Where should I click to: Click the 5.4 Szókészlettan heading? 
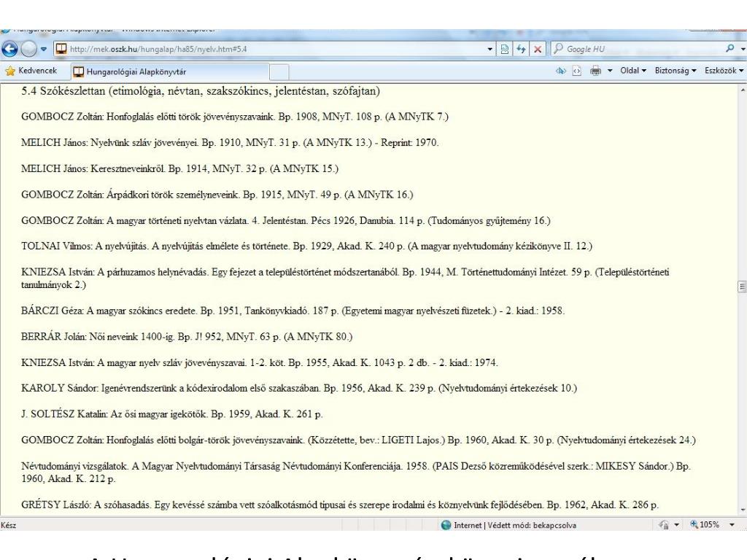pos(201,91)
